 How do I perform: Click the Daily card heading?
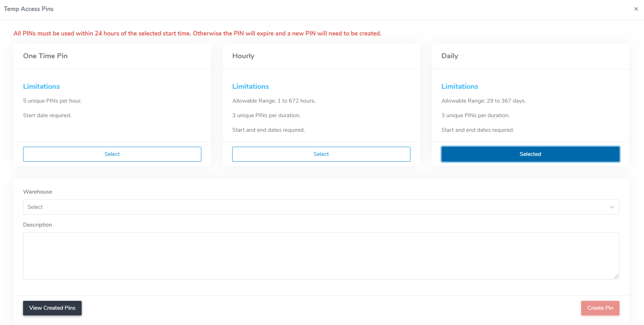click(449, 56)
